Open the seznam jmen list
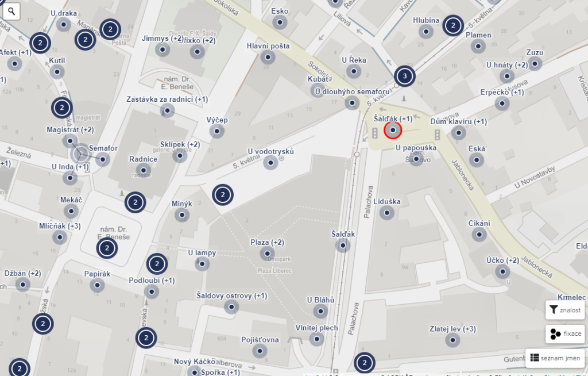Viewport: 588px width, 376px height. [555, 358]
